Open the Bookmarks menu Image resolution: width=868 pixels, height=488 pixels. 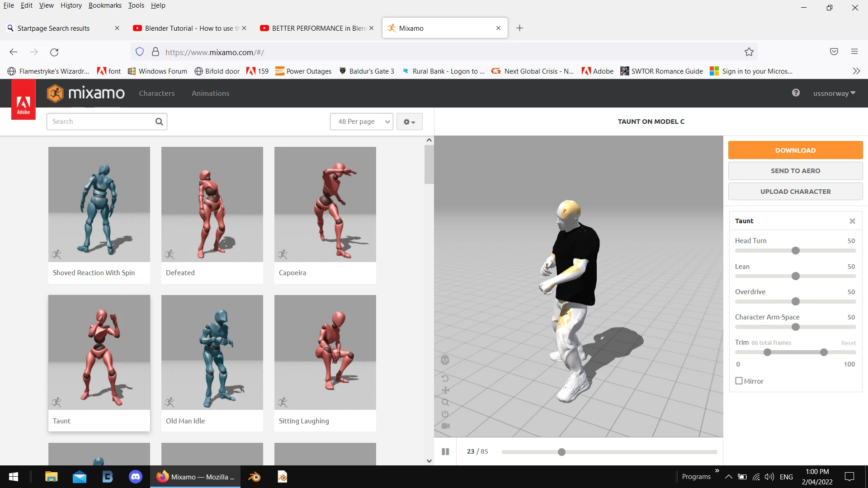[x=105, y=5]
